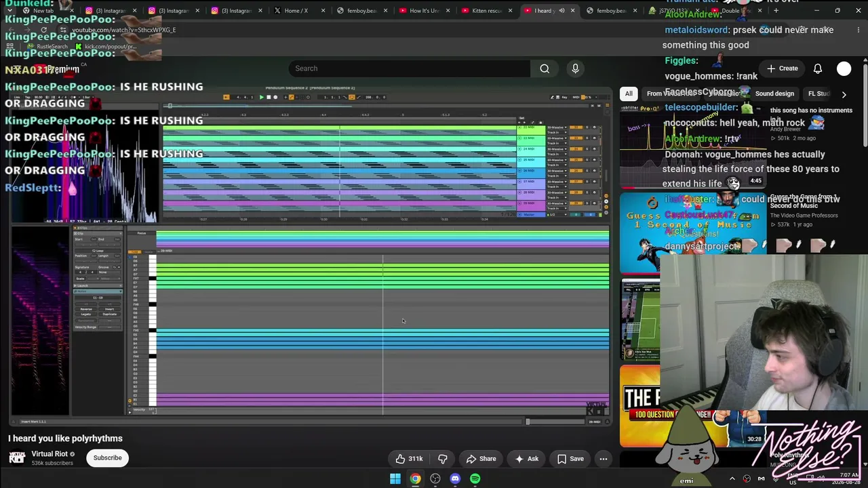Open YouTube notifications bell
The height and width of the screenshot is (488, 868).
[818, 68]
